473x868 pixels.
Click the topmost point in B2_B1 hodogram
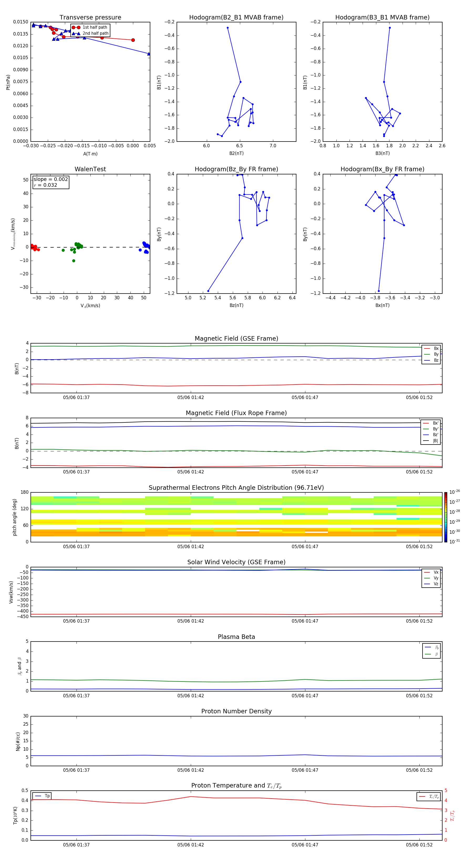(228, 28)
